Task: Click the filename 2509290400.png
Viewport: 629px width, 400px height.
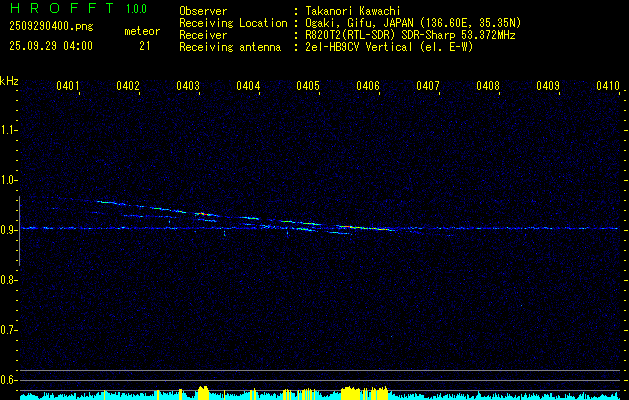Action: tap(51, 26)
